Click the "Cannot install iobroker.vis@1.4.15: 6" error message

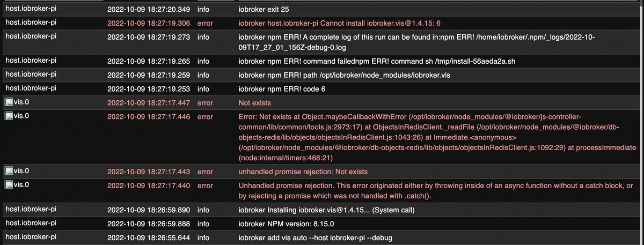coord(340,24)
